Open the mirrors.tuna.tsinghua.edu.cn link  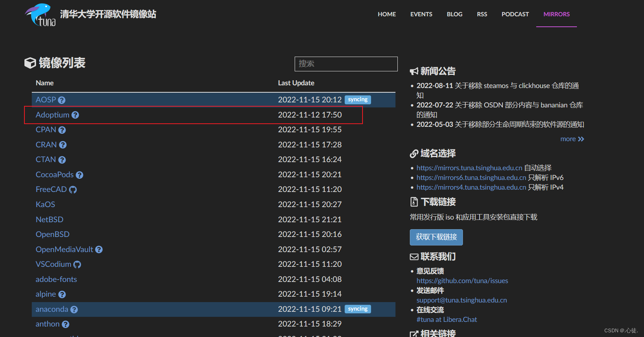pos(470,168)
